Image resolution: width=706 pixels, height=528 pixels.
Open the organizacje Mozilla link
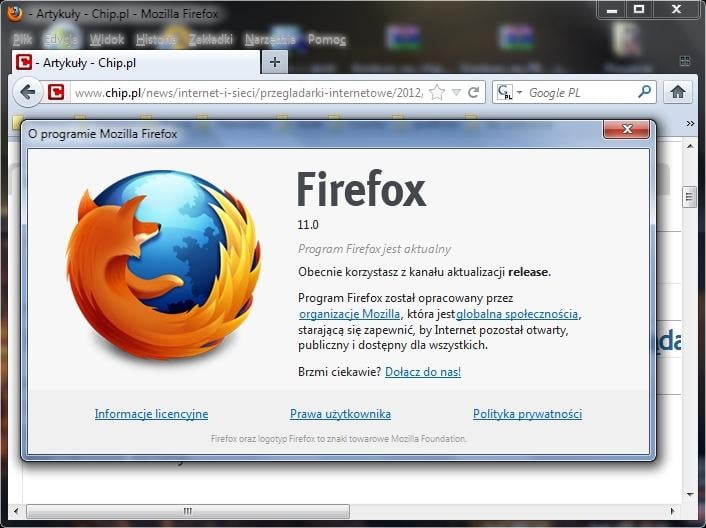coord(349,314)
